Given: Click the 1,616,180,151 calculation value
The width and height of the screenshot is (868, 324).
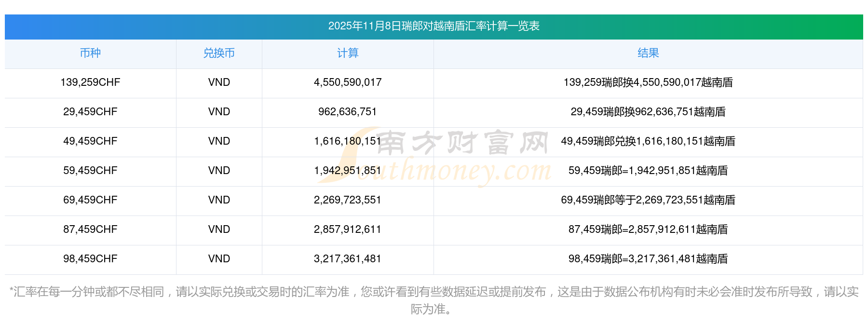Looking at the screenshot, I should pos(348,141).
